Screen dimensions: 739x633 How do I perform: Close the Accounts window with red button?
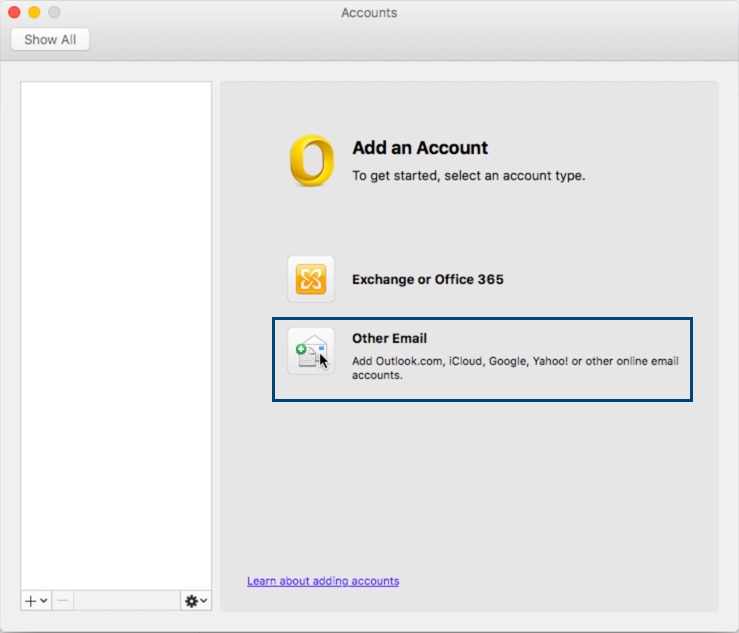(x=14, y=13)
